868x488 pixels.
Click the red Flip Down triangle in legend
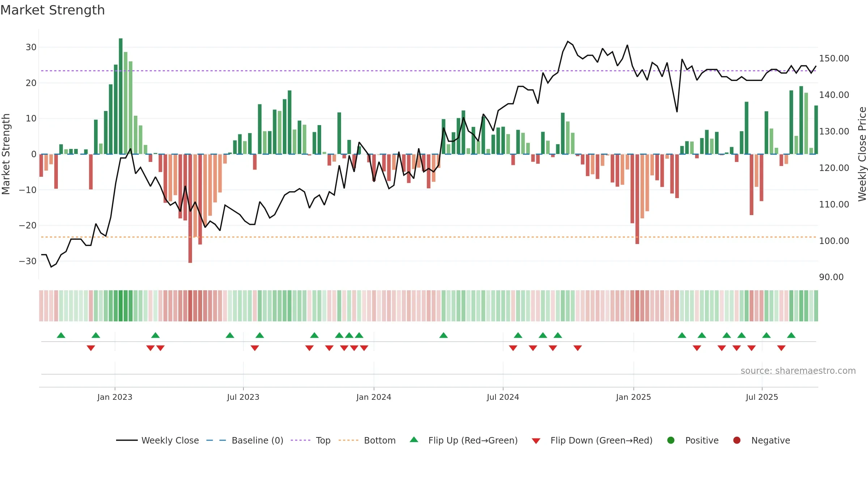536,441
